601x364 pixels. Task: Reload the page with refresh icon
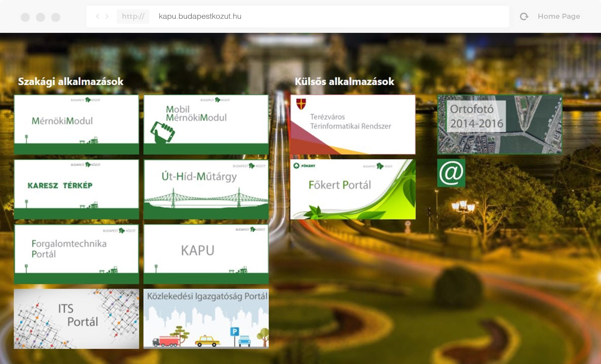point(524,16)
